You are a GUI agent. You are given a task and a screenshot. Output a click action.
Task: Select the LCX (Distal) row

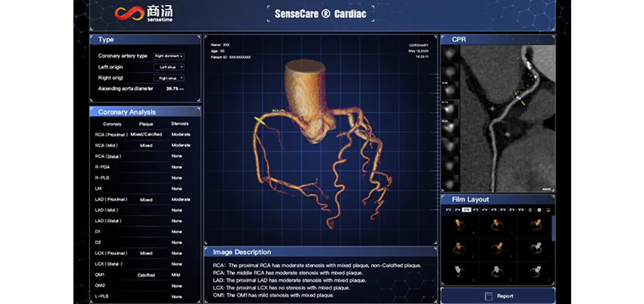145,264
